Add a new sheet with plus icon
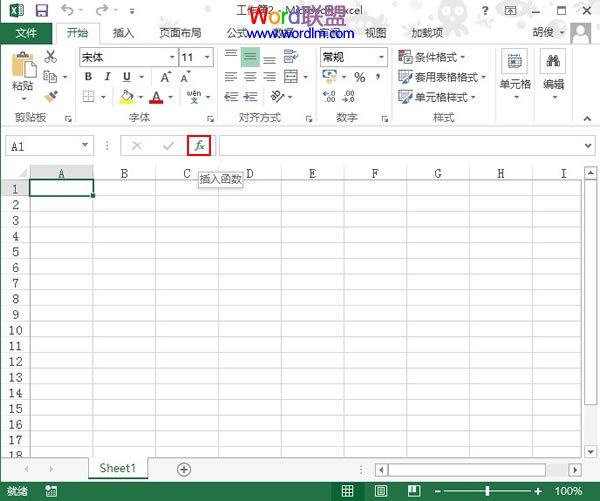This screenshot has width=600, height=501. [x=184, y=469]
